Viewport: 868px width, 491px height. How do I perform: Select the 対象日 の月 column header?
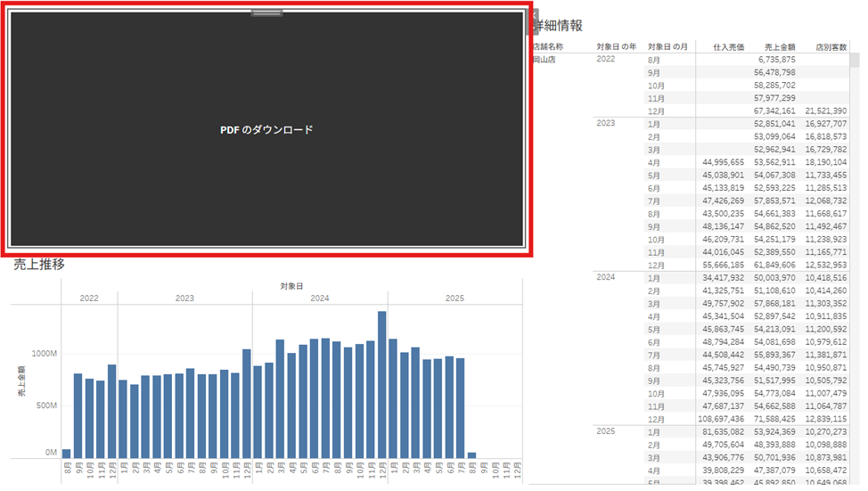coord(667,47)
